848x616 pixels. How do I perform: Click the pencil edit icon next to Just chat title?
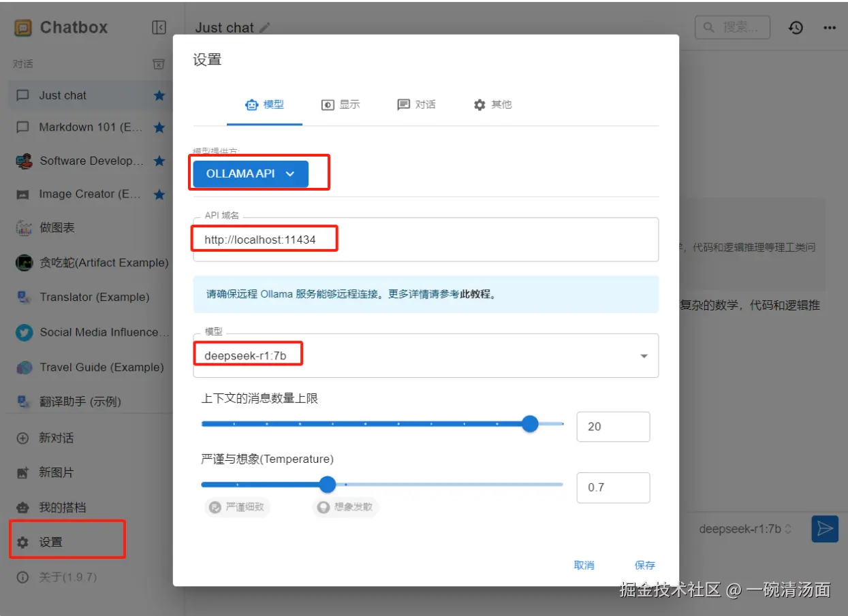pos(265,28)
